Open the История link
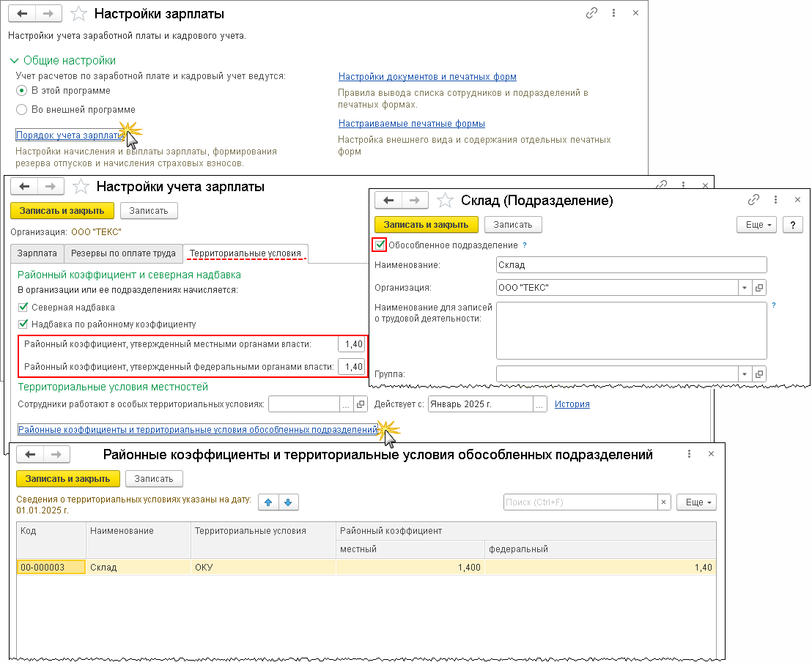Screen dimensions: 812x665 click(572, 404)
